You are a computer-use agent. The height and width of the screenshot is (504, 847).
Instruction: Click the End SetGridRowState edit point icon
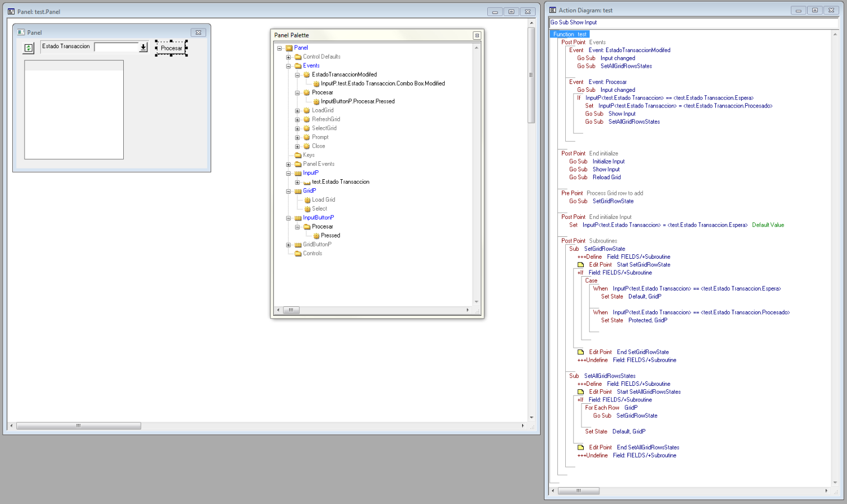pos(581,352)
